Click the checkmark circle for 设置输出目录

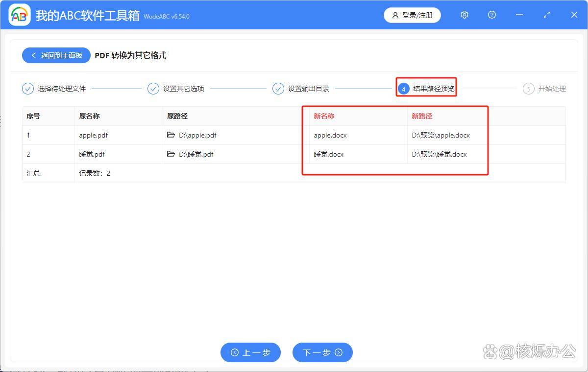(x=278, y=89)
